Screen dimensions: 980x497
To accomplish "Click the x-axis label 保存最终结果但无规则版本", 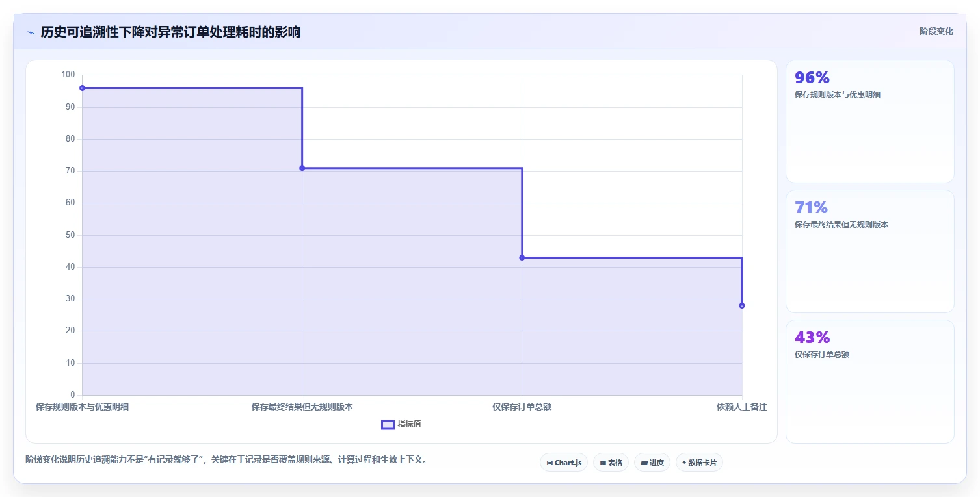I will [x=302, y=407].
